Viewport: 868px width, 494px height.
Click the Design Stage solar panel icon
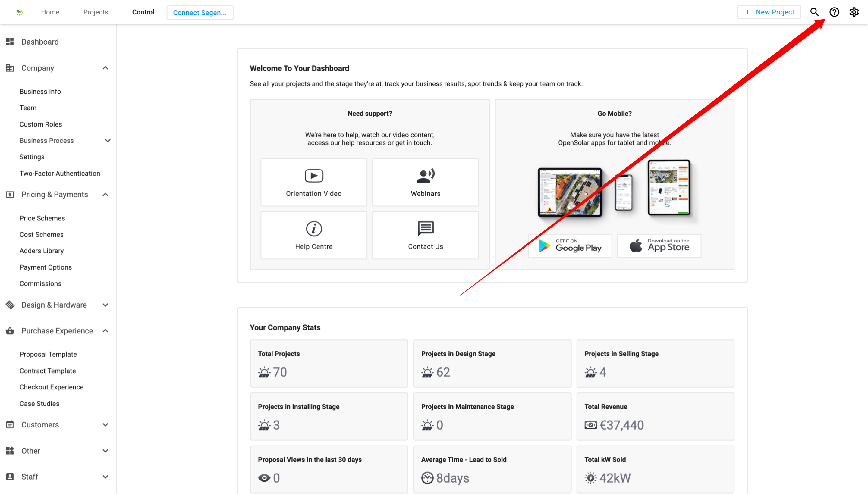pos(427,372)
